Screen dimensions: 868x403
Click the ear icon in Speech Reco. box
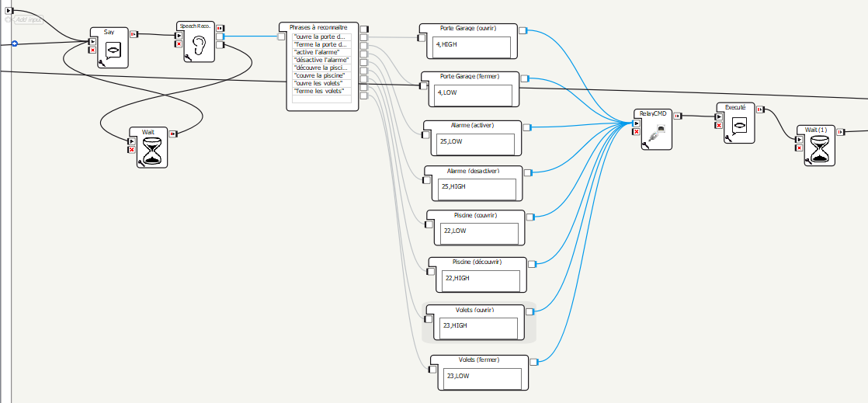click(200, 44)
